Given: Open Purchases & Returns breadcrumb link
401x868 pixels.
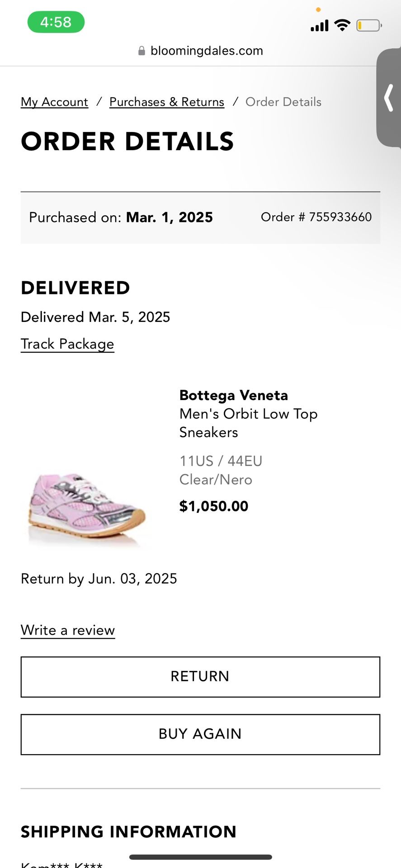Looking at the screenshot, I should [x=167, y=102].
